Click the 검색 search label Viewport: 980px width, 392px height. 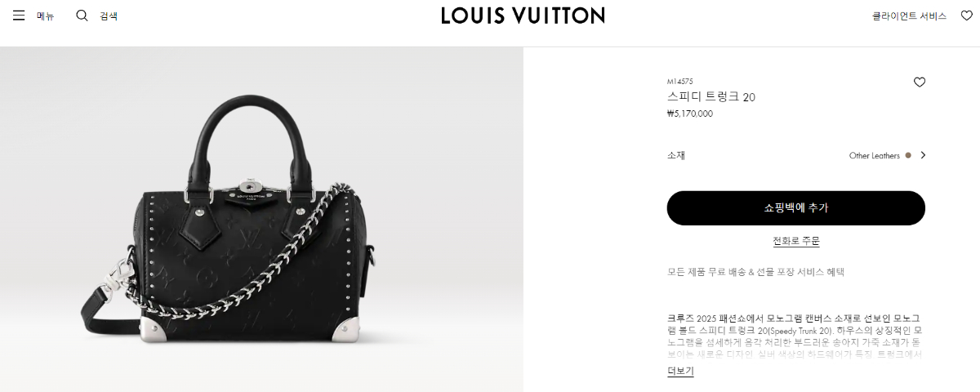coord(109,16)
